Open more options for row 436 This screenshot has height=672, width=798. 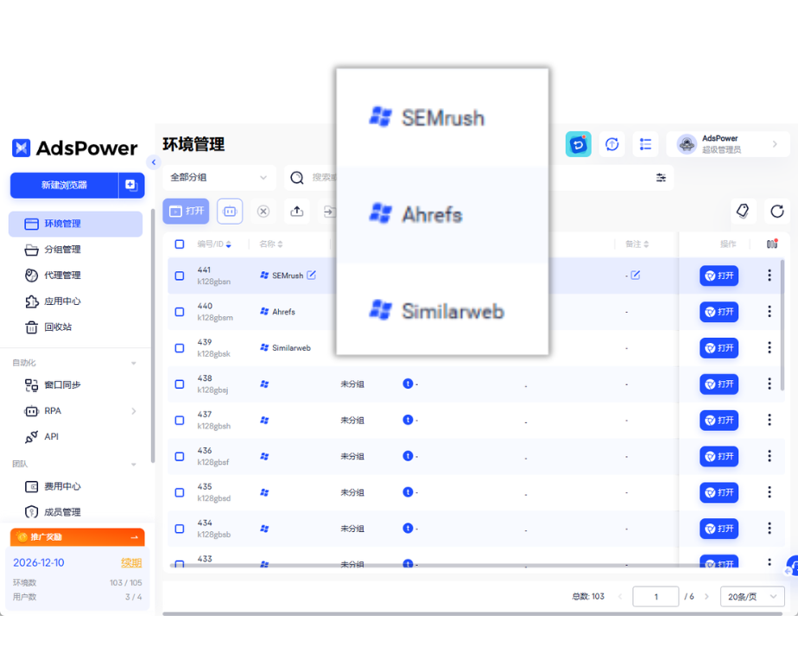(769, 456)
